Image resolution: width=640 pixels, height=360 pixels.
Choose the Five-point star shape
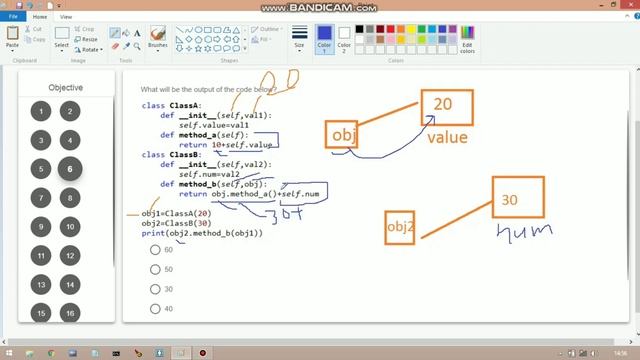(198, 49)
